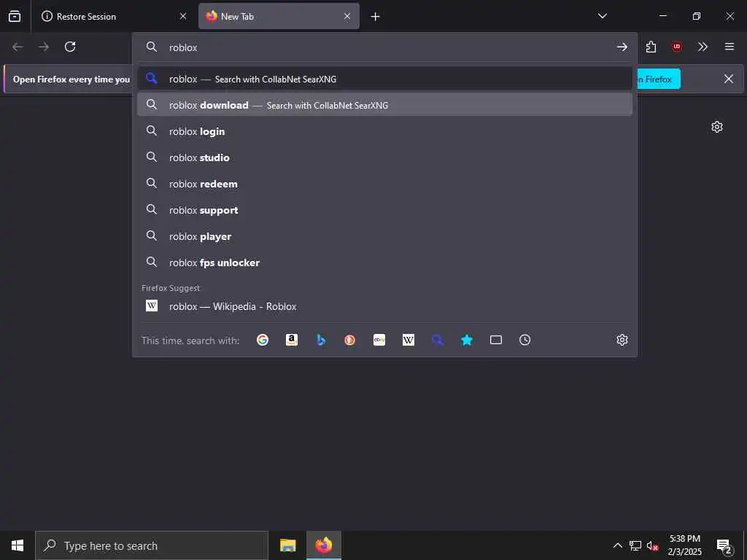This screenshot has width=747, height=560.
Task: Search bookmarks via the star icon
Action: 467,340
